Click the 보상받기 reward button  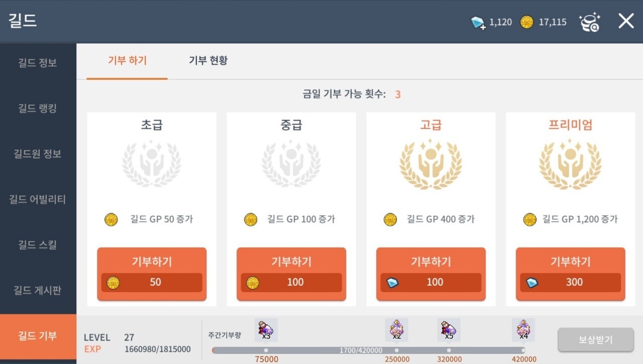click(596, 340)
